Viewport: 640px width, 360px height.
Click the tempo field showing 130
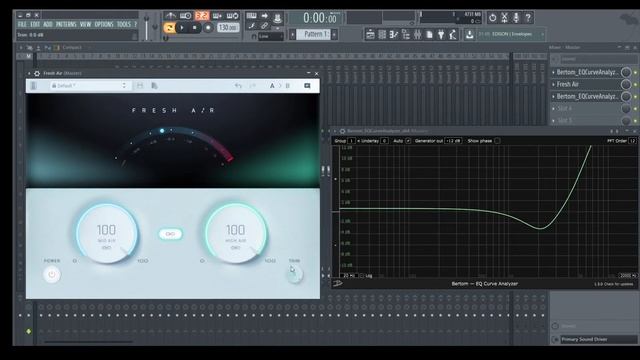228,28
